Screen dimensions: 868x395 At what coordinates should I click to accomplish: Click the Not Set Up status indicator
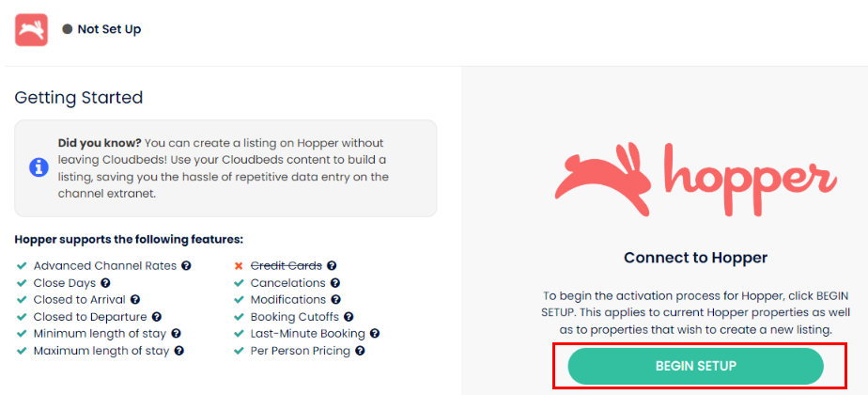coord(101,29)
